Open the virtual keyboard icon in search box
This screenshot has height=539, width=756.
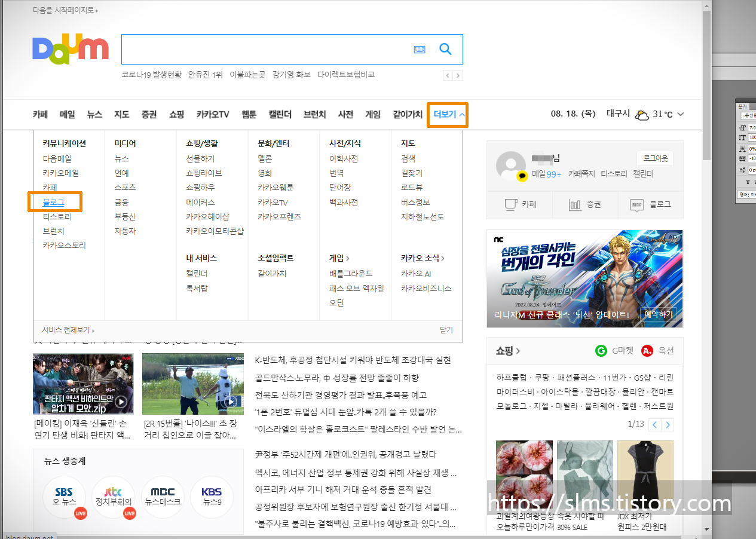420,50
